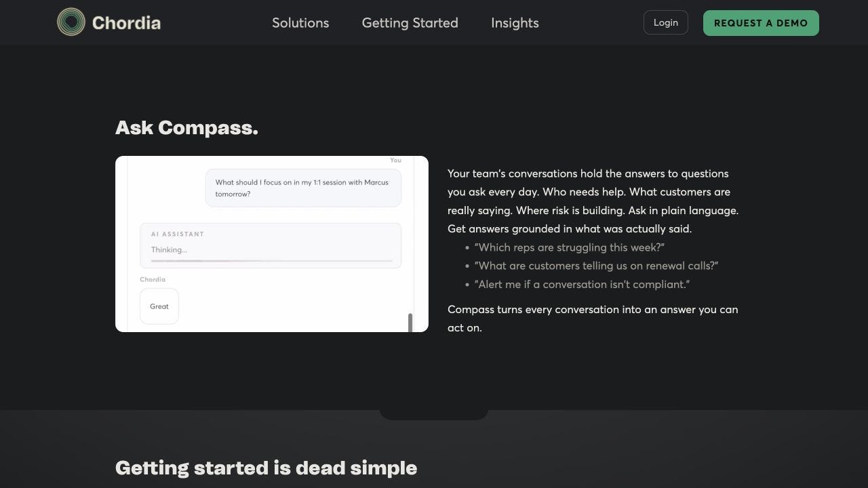Click the chat preview scrollbar thumb
Image resolution: width=868 pixels, height=488 pixels.
tap(410, 323)
